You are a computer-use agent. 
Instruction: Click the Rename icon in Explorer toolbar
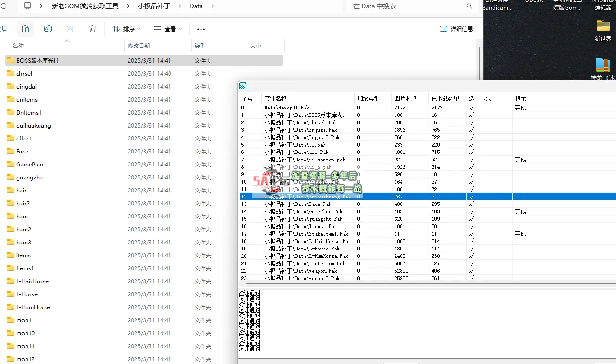tap(47, 29)
